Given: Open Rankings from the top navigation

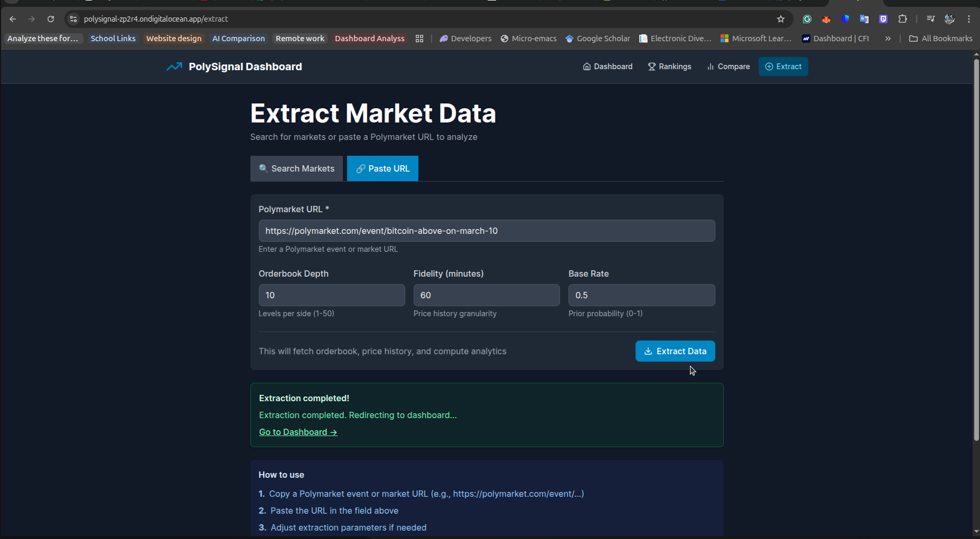Looking at the screenshot, I should pyautogui.click(x=669, y=67).
